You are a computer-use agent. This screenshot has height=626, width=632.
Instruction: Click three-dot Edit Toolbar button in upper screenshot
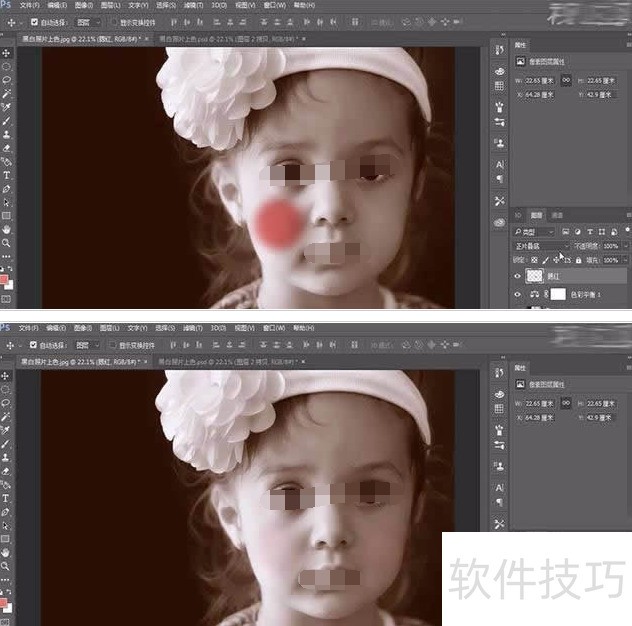point(6,256)
